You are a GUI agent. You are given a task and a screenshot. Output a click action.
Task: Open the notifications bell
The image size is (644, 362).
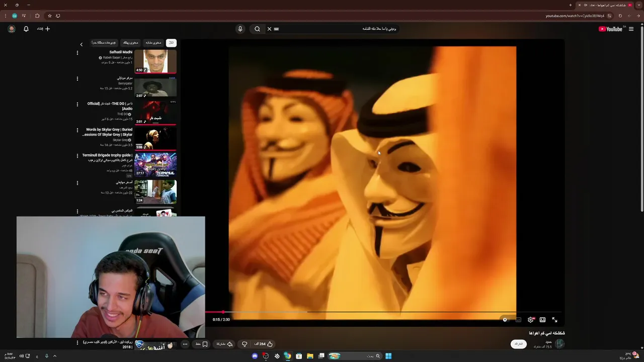pos(26,29)
